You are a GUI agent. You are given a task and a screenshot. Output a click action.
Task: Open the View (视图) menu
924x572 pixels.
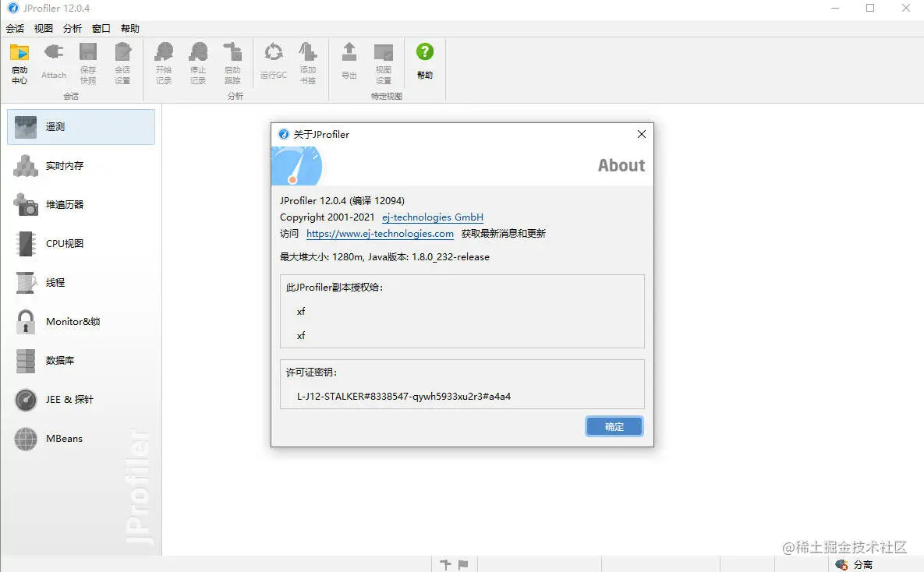[x=44, y=28]
